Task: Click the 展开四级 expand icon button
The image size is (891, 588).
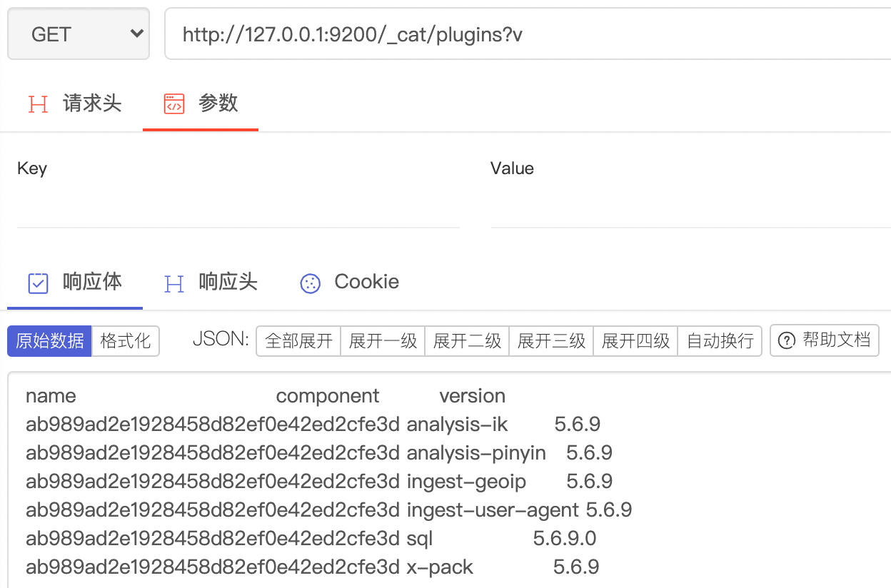Action: click(x=635, y=340)
